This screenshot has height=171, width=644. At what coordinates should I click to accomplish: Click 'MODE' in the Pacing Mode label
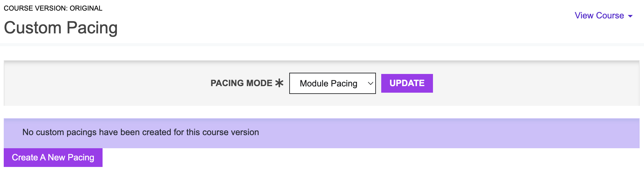(x=259, y=83)
